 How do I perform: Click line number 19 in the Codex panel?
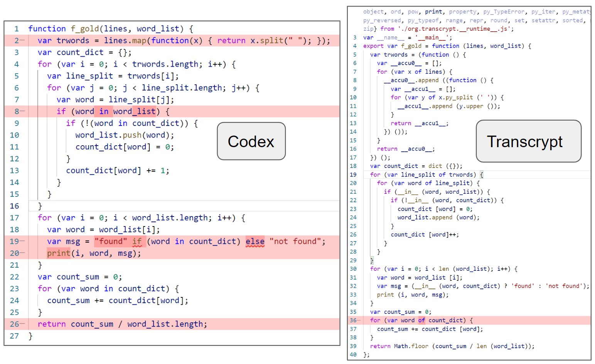pyautogui.click(x=15, y=242)
